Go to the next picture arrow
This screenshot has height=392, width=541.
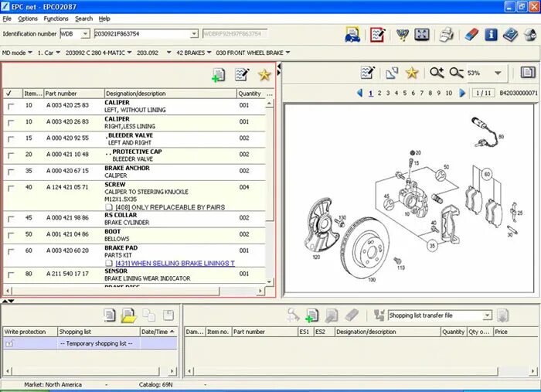462,93
